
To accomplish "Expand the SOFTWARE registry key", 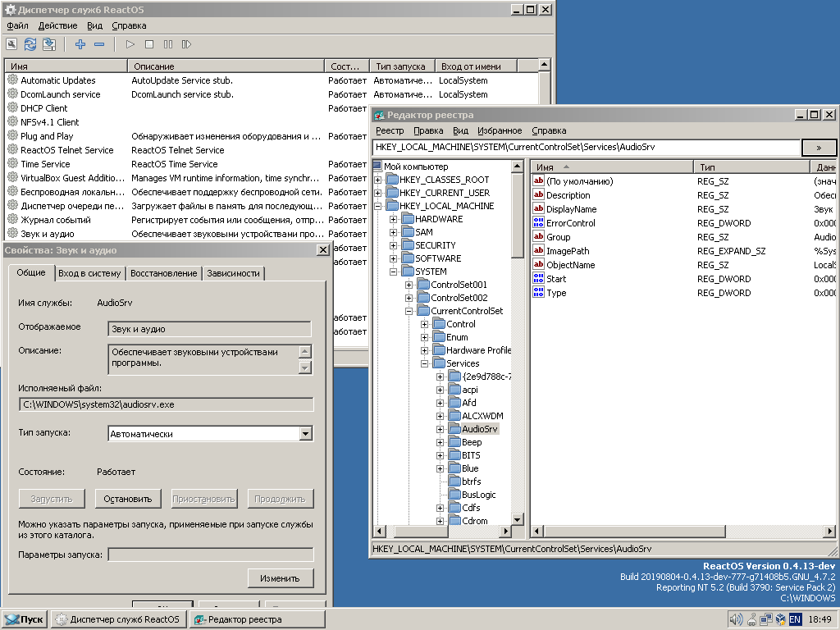I will click(393, 258).
